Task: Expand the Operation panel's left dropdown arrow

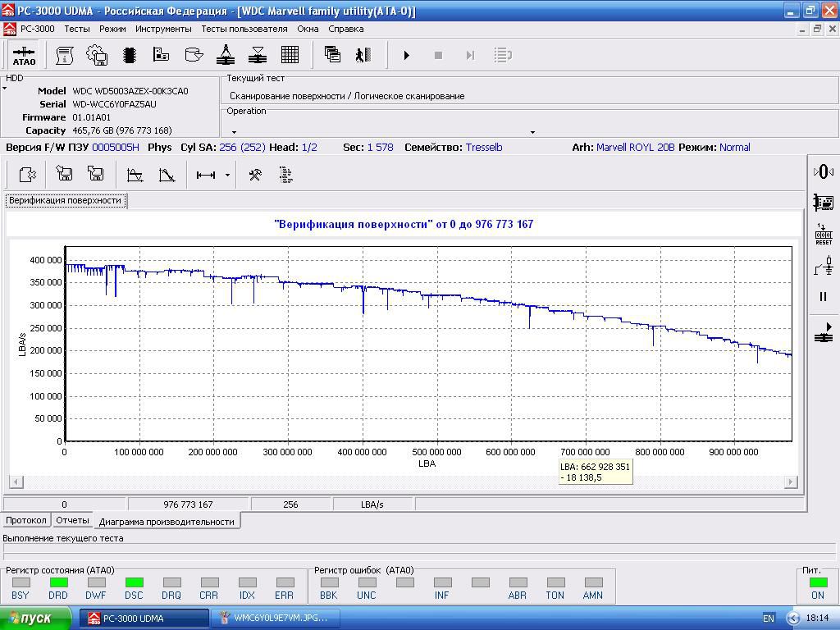Action: (234, 132)
